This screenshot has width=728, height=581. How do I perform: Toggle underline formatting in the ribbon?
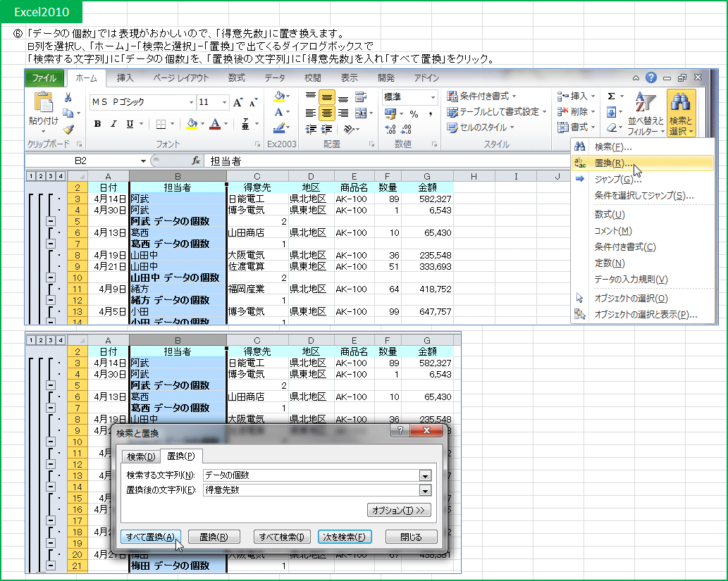coord(130,125)
